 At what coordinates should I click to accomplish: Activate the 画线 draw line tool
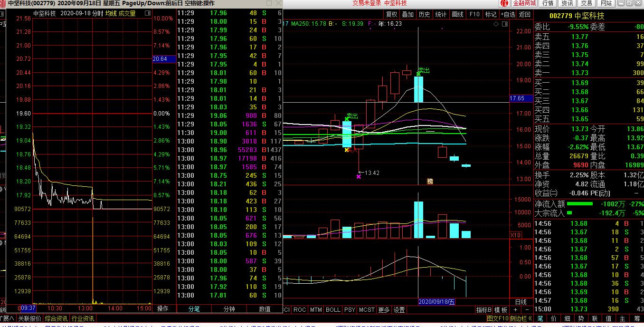[x=457, y=14]
